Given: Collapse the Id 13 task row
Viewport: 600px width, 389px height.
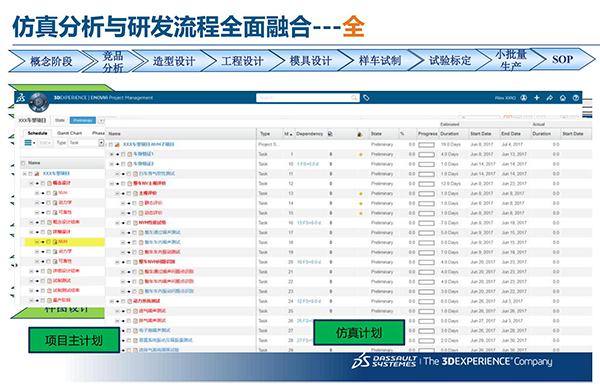Looking at the screenshot, I should [117, 194].
